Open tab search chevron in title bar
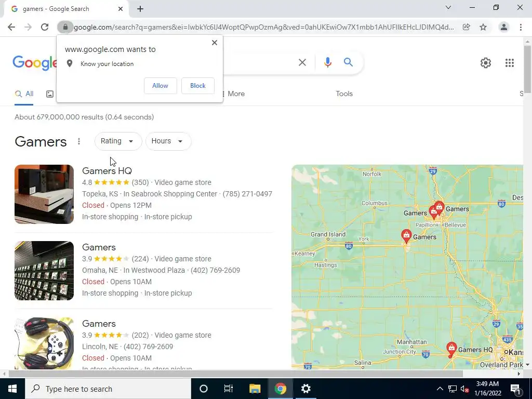532x399 pixels. 448,7
